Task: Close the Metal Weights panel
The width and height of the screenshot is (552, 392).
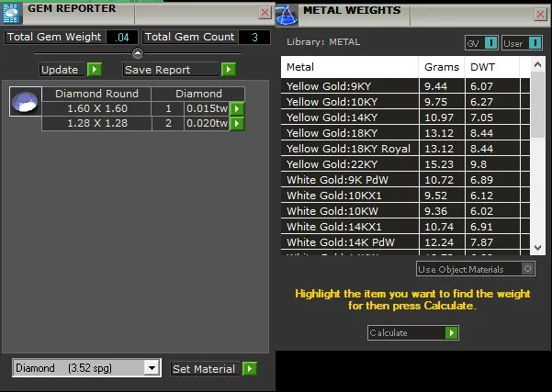Action: pos(540,15)
